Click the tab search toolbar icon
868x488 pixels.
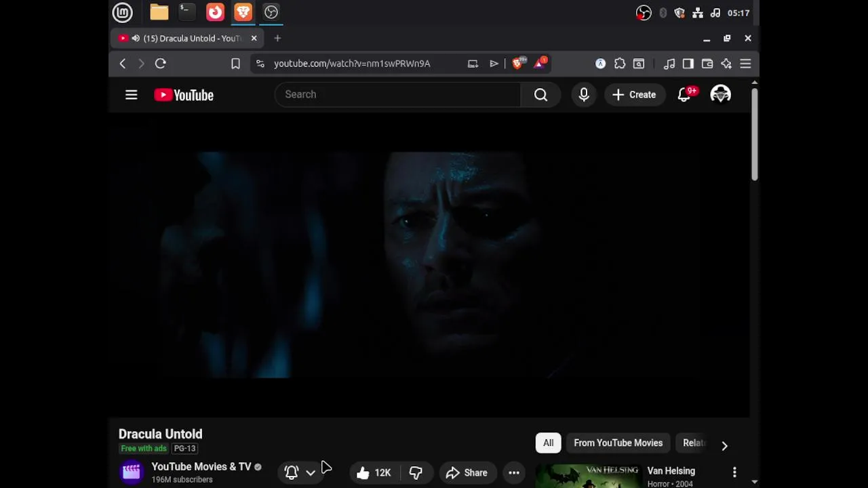tap(639, 64)
